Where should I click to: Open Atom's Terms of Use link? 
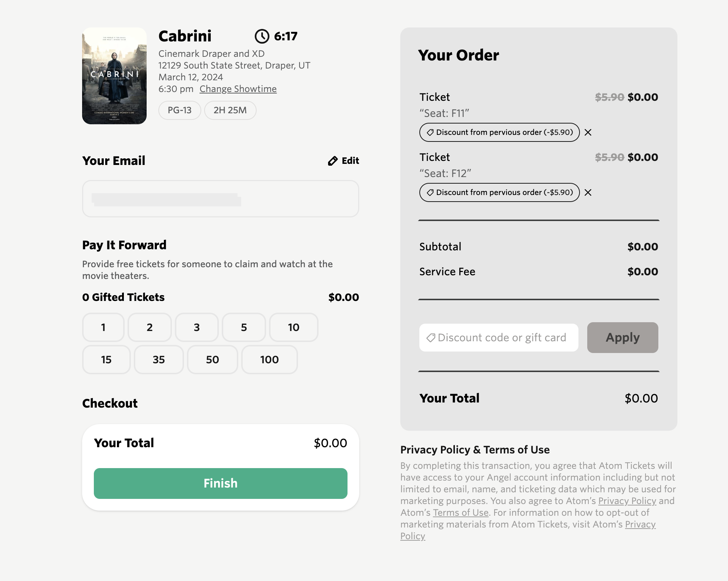[x=461, y=512]
